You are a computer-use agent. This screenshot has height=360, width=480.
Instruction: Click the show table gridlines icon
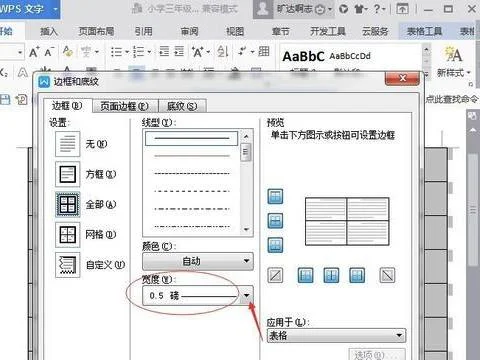(x=264, y=51)
